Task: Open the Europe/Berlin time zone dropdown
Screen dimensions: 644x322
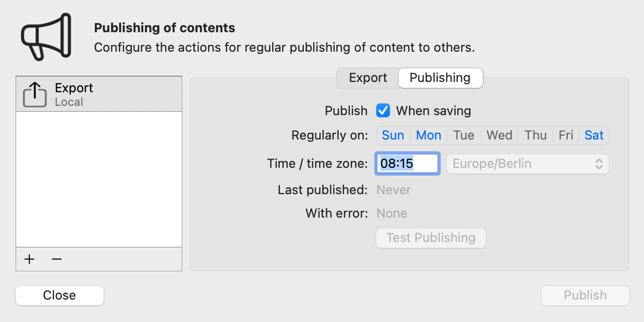Action: click(x=528, y=163)
